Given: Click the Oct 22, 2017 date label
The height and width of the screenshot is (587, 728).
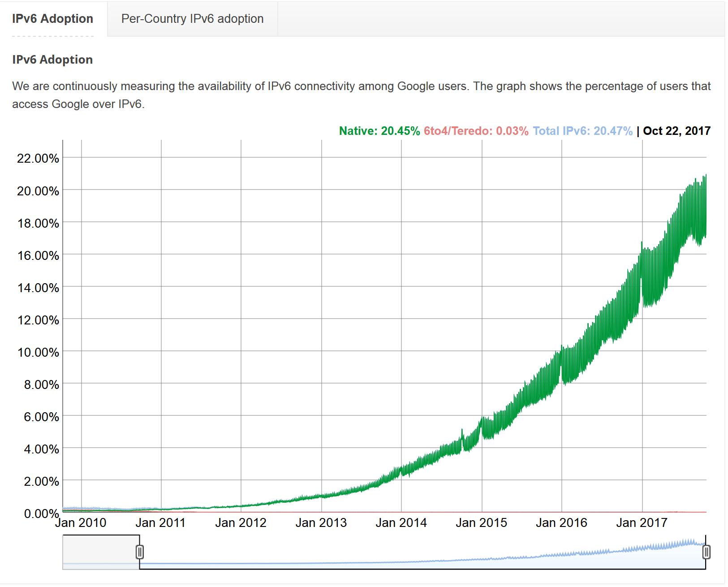Looking at the screenshot, I should point(677,131).
